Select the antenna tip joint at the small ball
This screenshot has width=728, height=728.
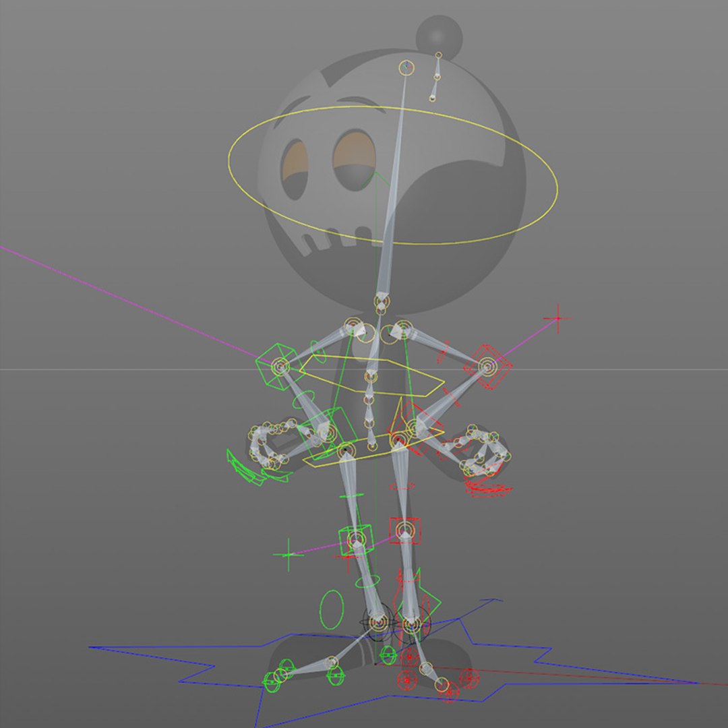coord(438,55)
